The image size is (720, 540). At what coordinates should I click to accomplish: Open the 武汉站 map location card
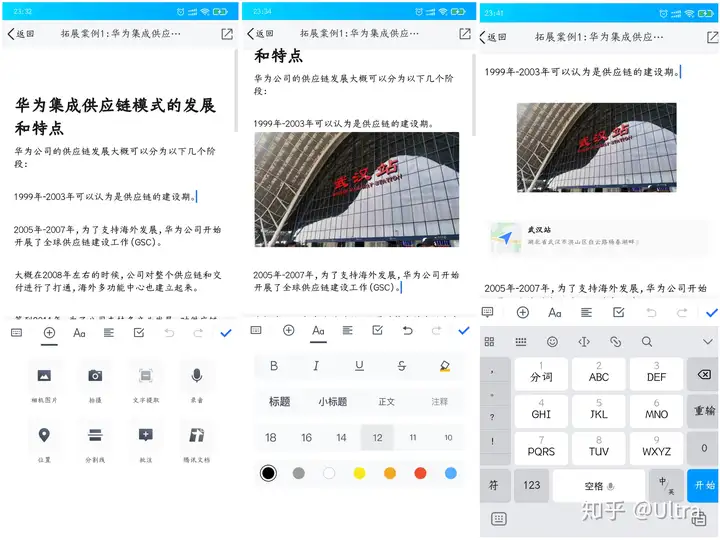pos(597,237)
